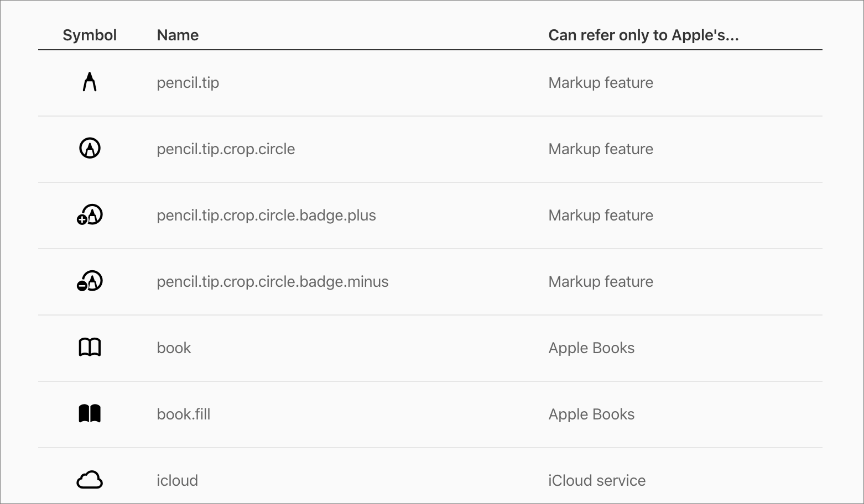Select the book.fill name text
864x504 pixels.
click(184, 414)
